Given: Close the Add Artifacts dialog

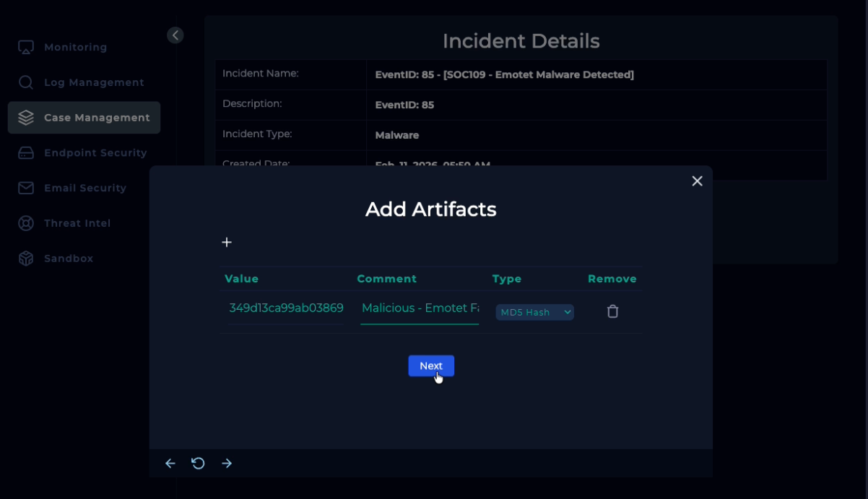Looking at the screenshot, I should coord(697,181).
